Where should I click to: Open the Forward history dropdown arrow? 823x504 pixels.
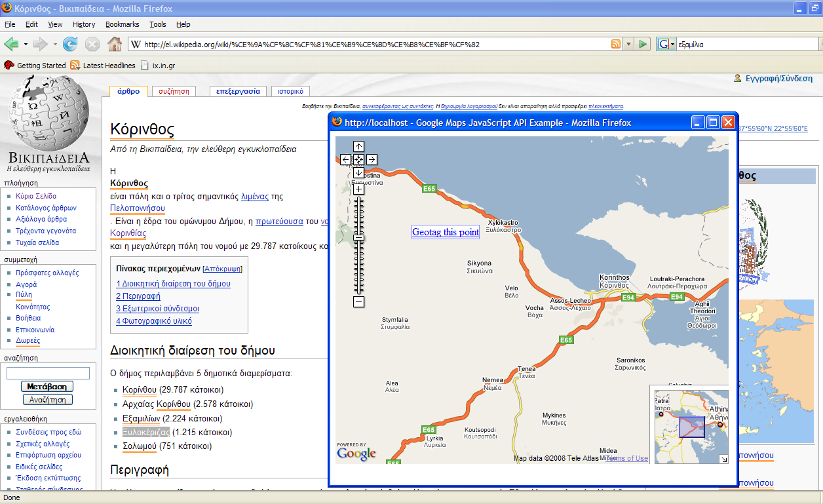55,45
